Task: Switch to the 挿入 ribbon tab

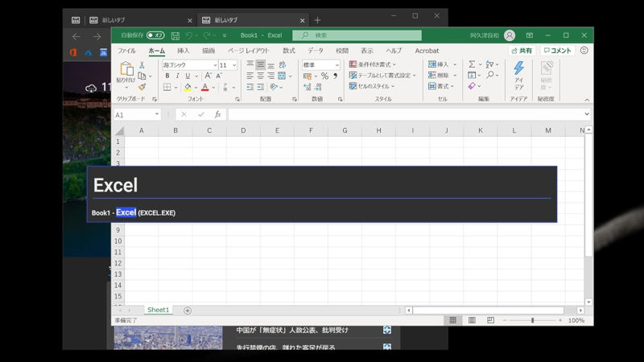Action: [x=184, y=51]
